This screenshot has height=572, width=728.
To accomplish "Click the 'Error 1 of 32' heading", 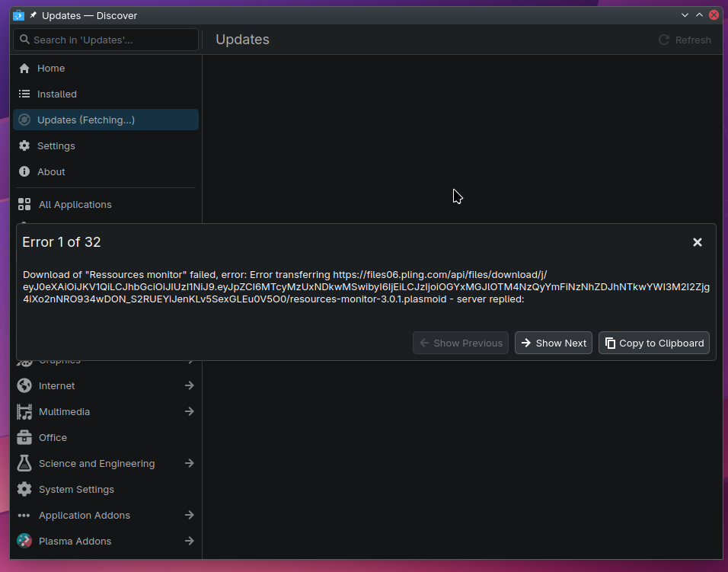I will pyautogui.click(x=61, y=242).
